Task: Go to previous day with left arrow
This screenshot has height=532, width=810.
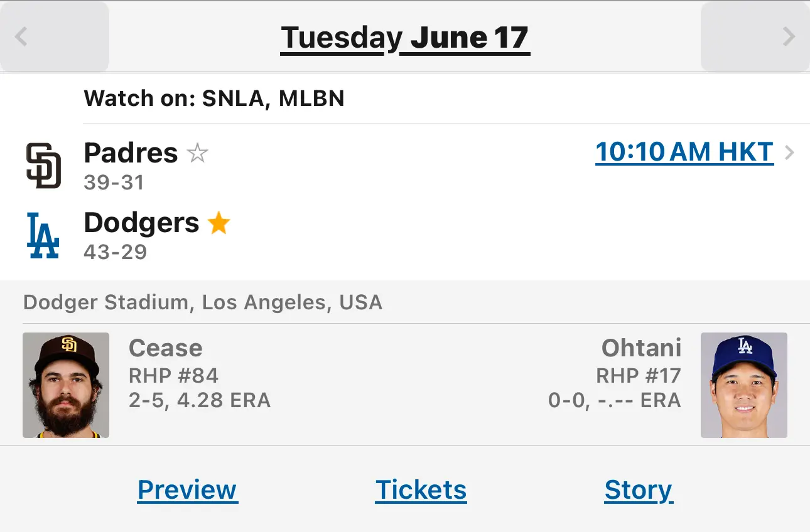Action: pos(55,36)
